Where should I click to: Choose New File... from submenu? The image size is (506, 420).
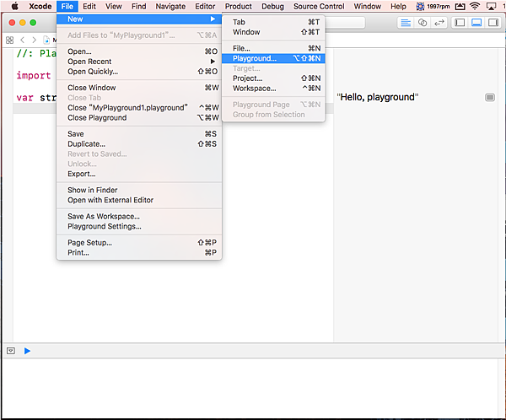pos(273,48)
